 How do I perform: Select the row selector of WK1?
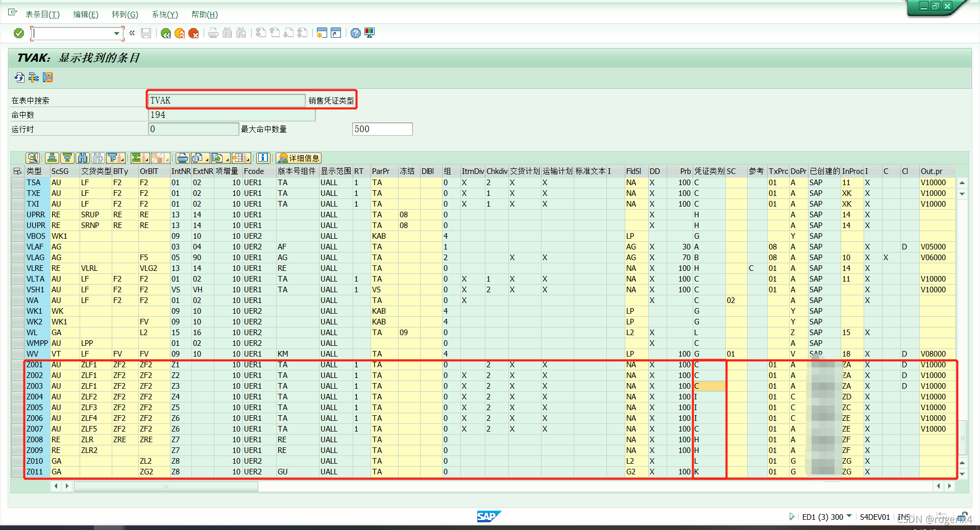[x=17, y=311]
